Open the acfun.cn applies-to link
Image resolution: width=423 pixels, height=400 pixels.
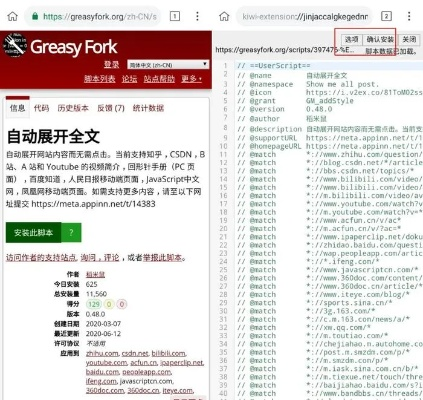coord(144,363)
